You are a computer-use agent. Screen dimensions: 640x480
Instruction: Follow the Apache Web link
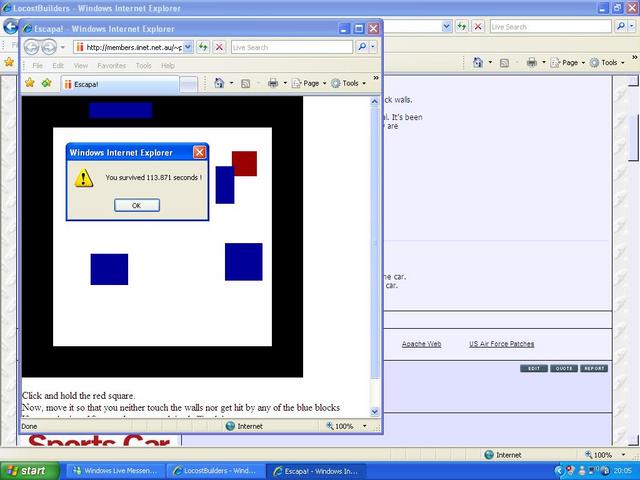pyautogui.click(x=421, y=344)
